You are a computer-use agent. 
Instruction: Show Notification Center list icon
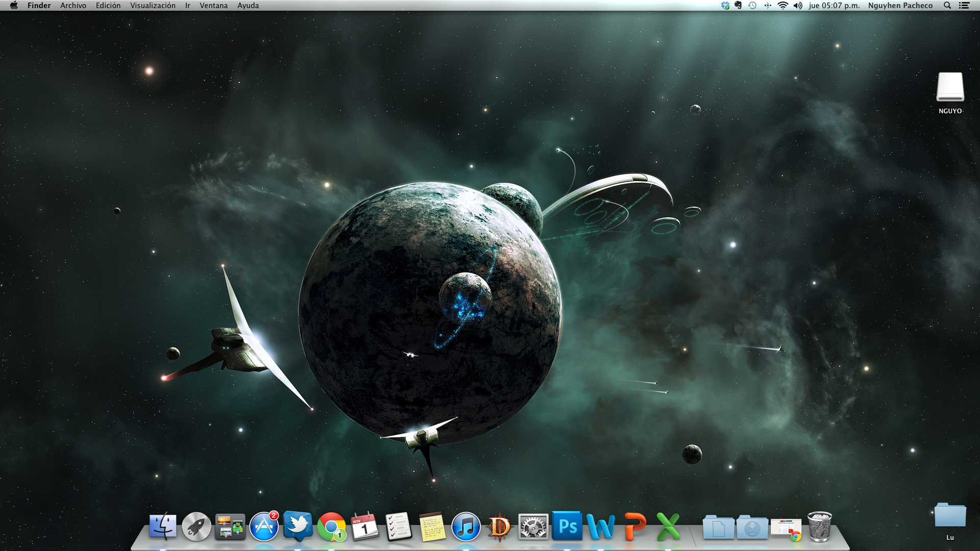964,6
